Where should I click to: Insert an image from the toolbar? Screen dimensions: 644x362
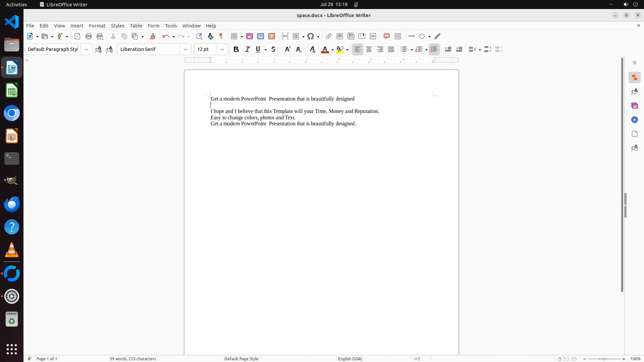pos(250,36)
